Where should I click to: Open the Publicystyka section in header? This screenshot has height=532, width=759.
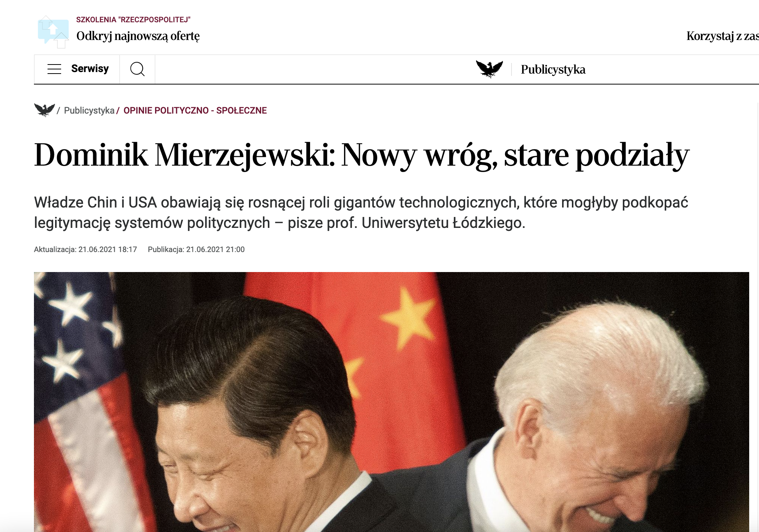point(553,69)
